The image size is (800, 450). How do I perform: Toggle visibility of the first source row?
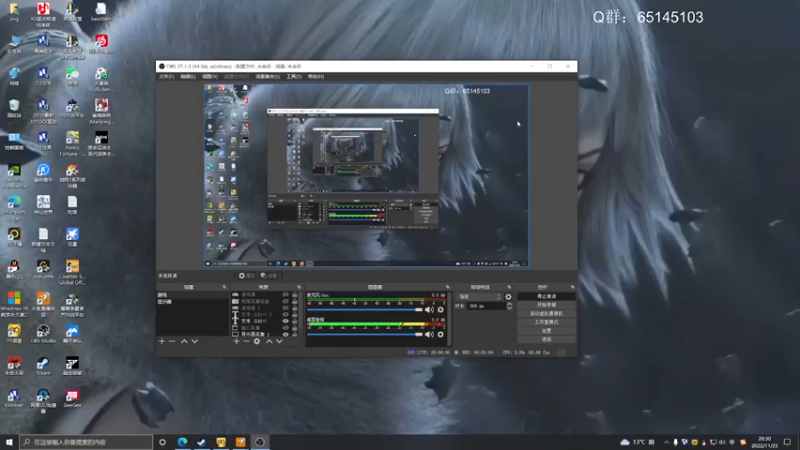point(286,294)
